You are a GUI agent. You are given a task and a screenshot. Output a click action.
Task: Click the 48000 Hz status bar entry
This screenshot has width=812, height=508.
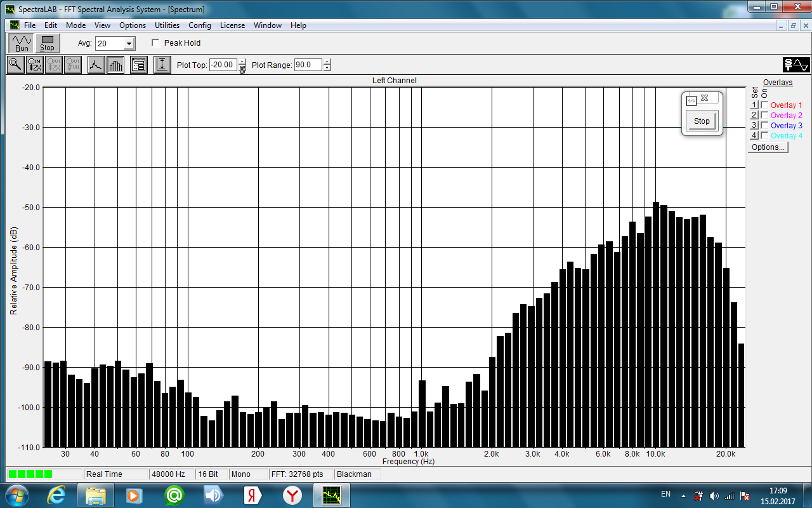pyautogui.click(x=172, y=474)
